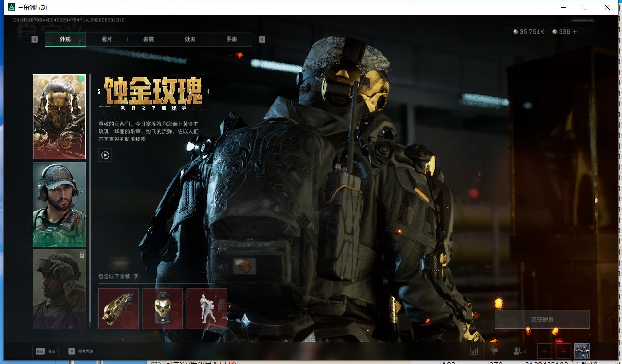Open the 名片 tab

[107, 39]
